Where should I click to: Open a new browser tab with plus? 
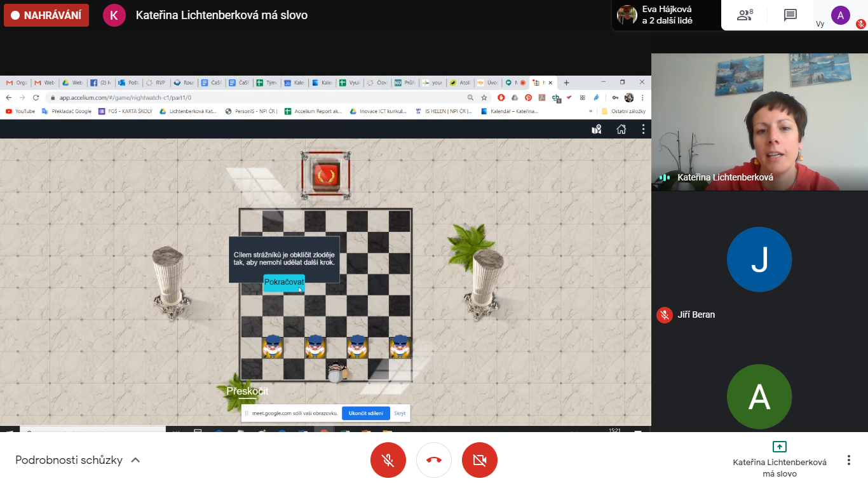coord(566,83)
